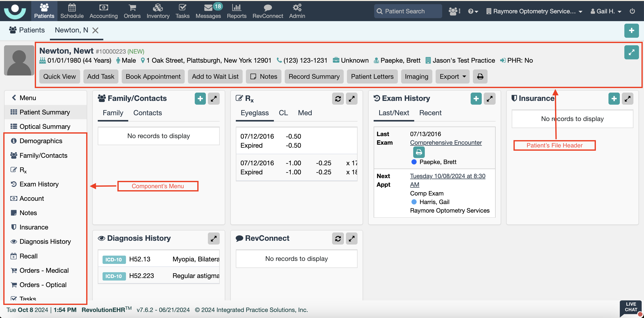Select the Recent exam history tab
Image resolution: width=644 pixels, height=318 pixels.
point(430,113)
